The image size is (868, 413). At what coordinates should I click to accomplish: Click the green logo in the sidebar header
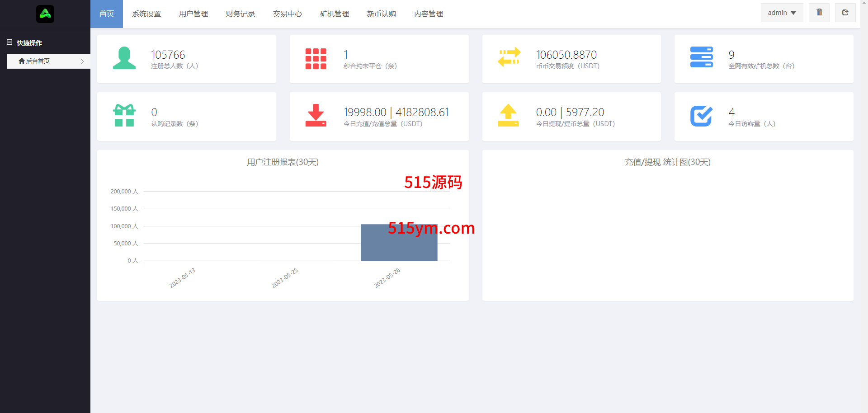(x=45, y=14)
